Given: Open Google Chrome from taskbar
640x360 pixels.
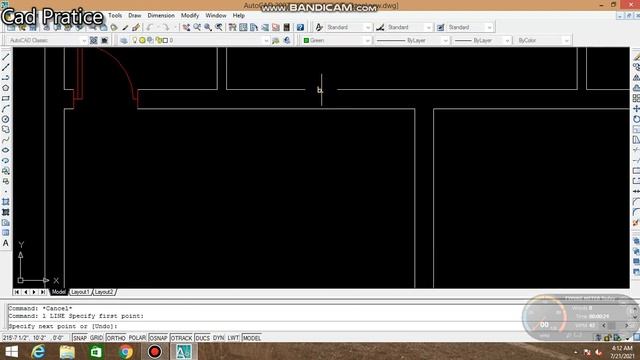Looking at the screenshot, I should tap(126, 352).
